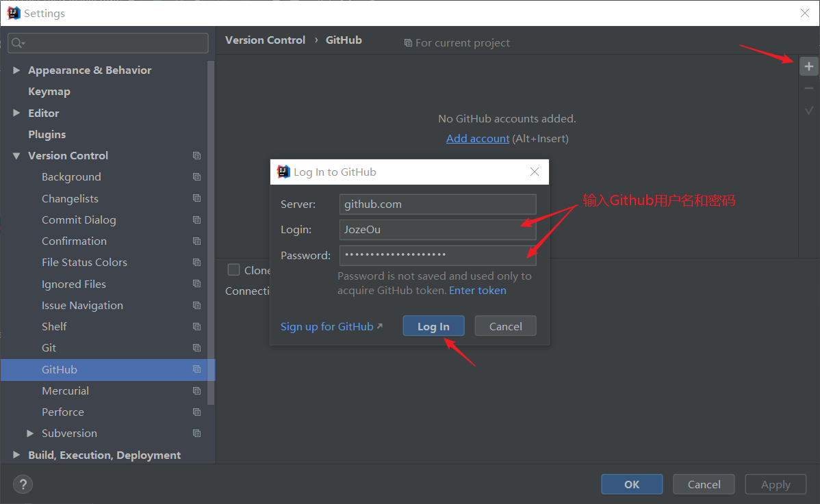This screenshot has width=820, height=504.
Task: Close the Settings window
Action: point(804,13)
